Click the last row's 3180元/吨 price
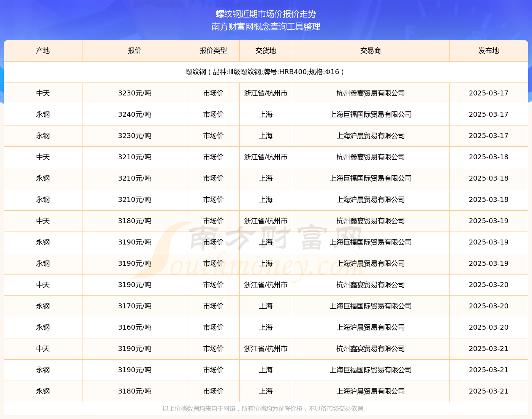The image size is (532, 419). coord(135,391)
